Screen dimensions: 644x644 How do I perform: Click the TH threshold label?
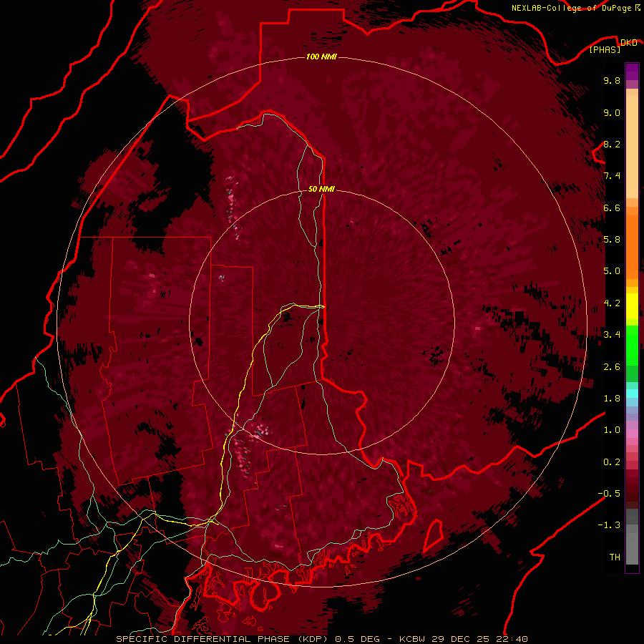(x=615, y=557)
